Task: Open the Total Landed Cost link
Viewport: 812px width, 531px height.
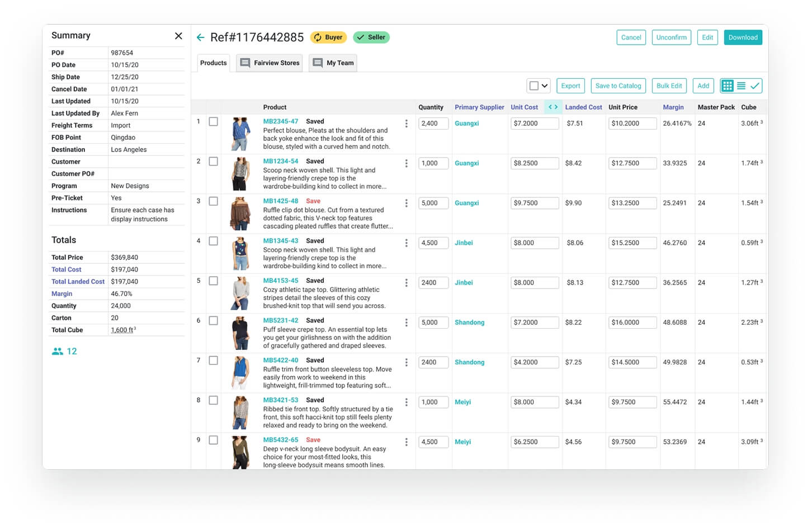Action: tap(78, 281)
